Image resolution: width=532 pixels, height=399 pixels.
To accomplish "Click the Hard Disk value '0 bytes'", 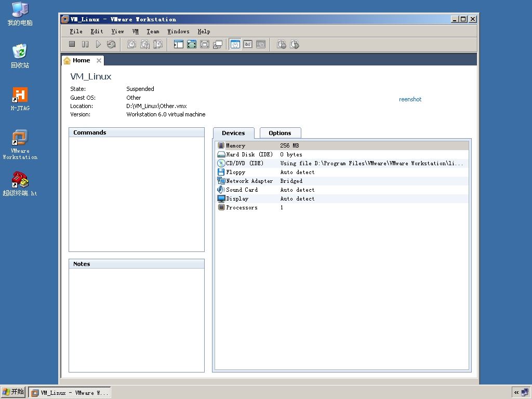I will (291, 154).
